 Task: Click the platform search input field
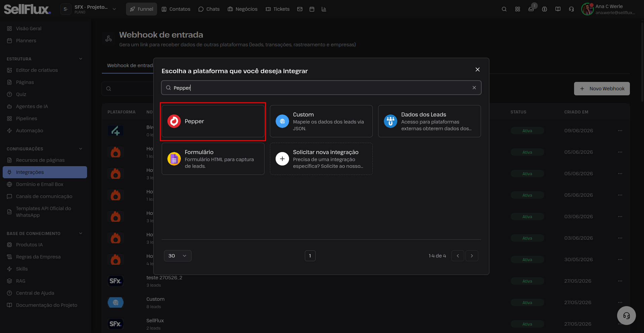click(x=321, y=88)
